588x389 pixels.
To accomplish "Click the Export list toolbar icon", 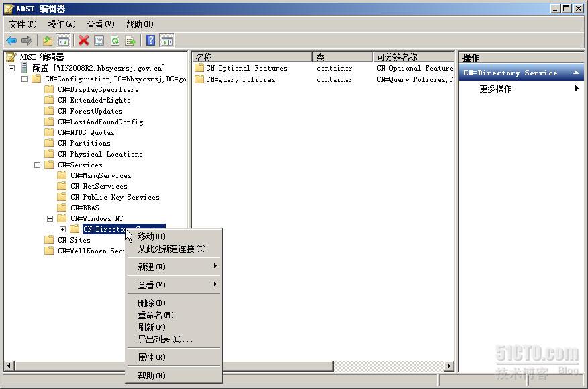I will [x=130, y=40].
